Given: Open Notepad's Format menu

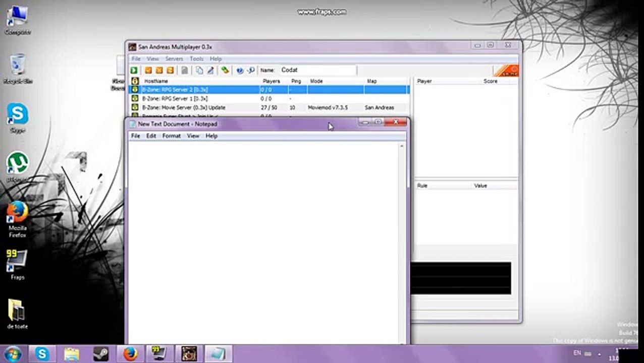Looking at the screenshot, I should tap(172, 136).
